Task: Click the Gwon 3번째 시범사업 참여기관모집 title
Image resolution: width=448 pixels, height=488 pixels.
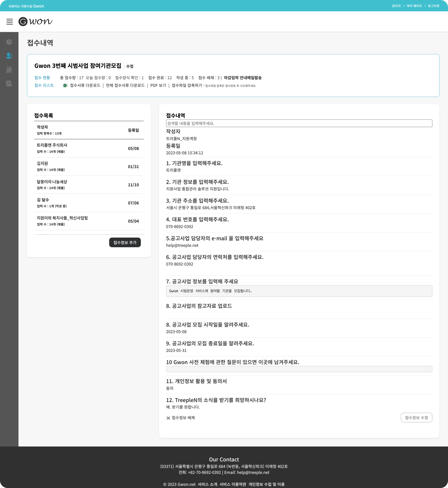Action: coord(78,66)
